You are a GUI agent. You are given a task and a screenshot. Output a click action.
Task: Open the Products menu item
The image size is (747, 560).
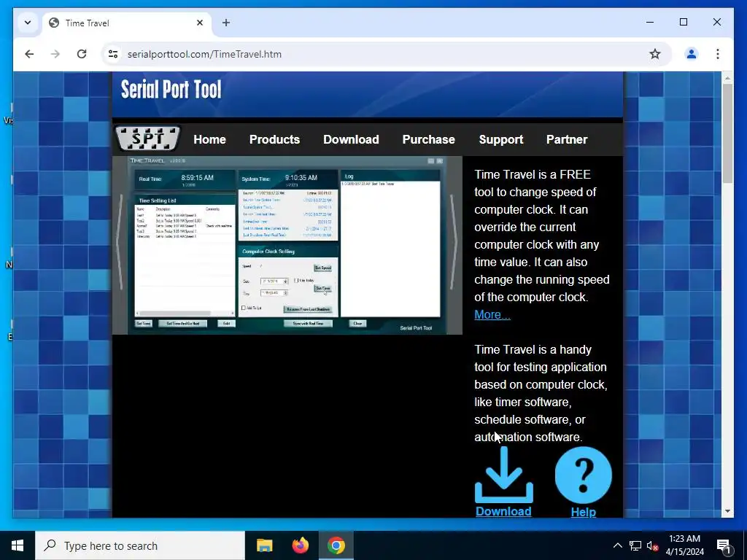click(274, 139)
